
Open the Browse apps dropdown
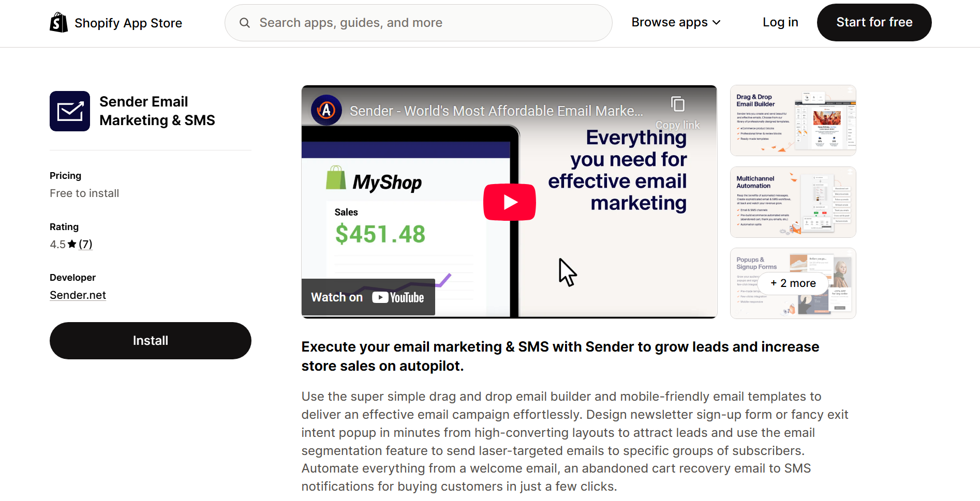670,22
